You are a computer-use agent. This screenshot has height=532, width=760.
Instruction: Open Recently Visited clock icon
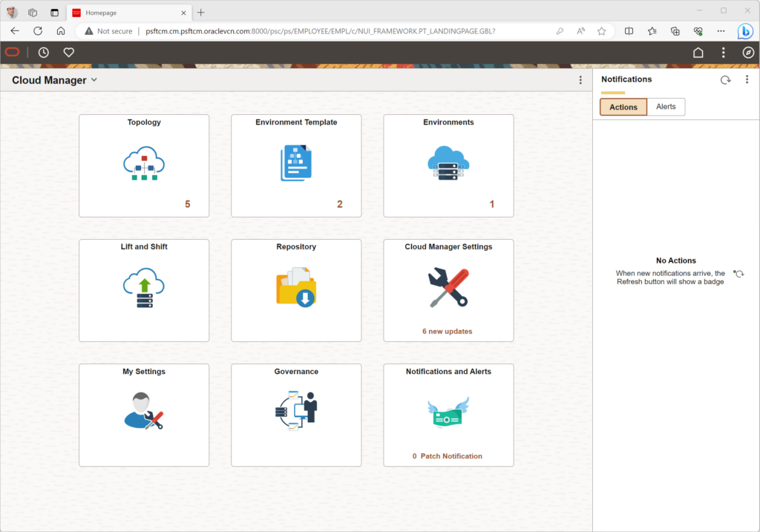(44, 53)
